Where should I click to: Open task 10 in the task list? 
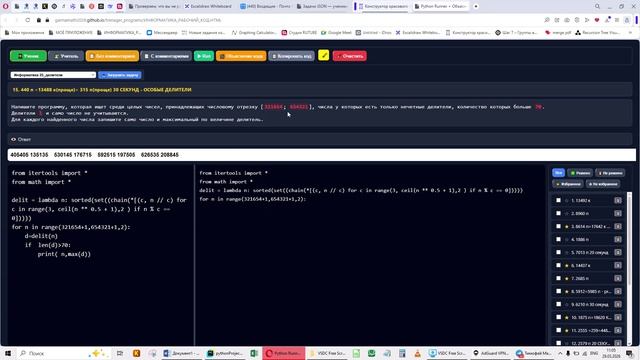[x=591, y=317]
